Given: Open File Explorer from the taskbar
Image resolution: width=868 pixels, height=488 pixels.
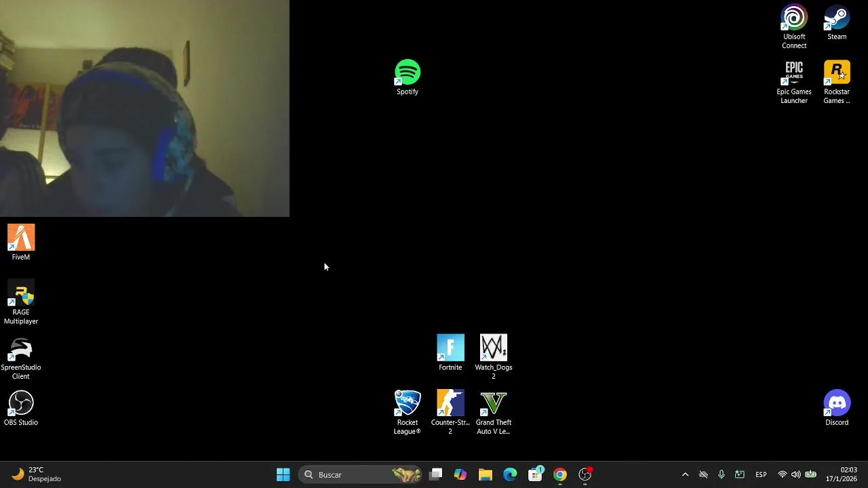Looking at the screenshot, I should [486, 474].
